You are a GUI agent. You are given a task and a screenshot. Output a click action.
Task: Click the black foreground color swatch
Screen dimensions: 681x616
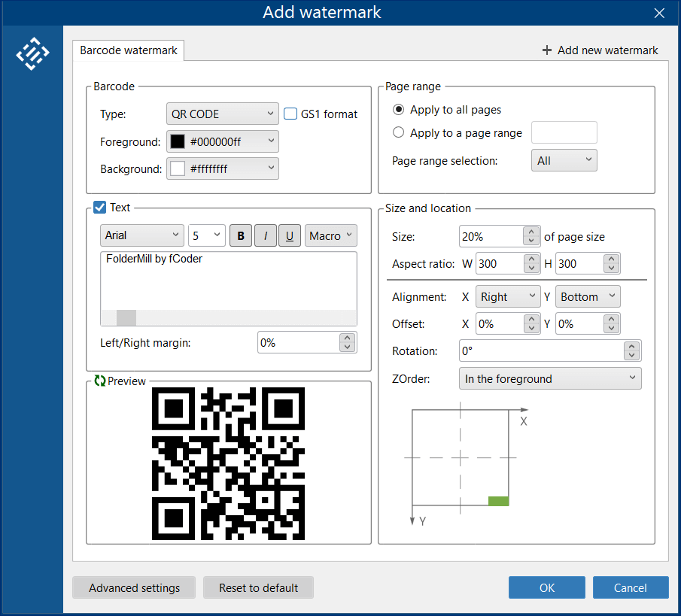[x=177, y=141]
